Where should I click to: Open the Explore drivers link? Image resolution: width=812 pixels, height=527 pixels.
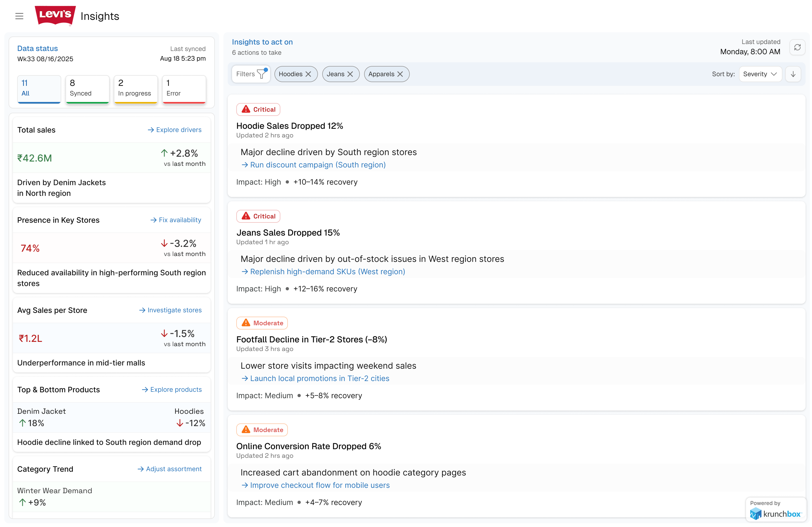point(174,130)
